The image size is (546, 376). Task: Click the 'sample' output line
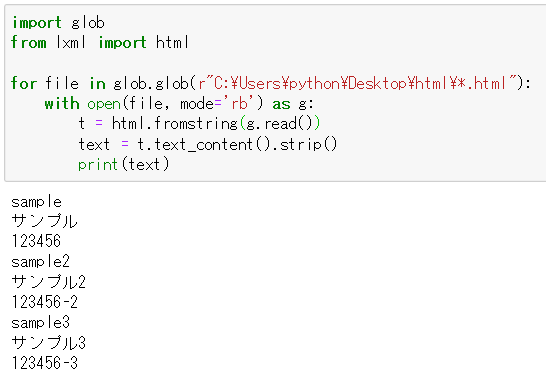point(36,202)
